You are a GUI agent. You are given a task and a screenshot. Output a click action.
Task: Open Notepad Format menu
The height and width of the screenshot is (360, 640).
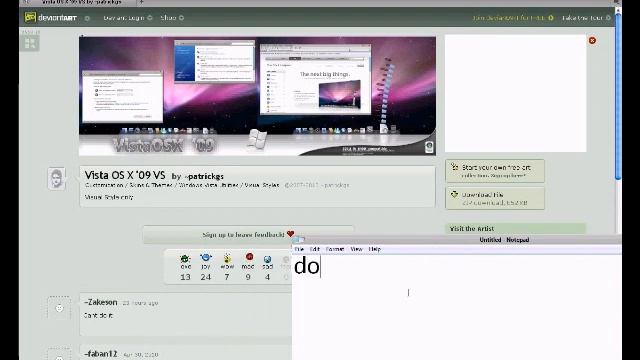pos(335,249)
